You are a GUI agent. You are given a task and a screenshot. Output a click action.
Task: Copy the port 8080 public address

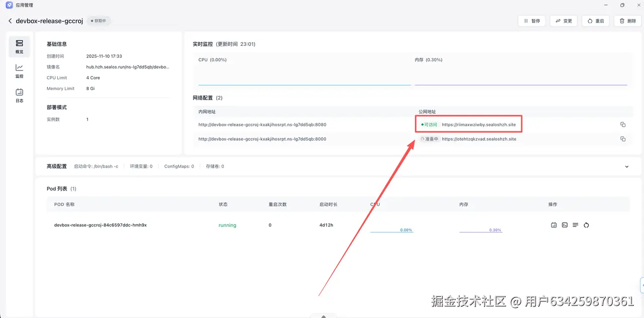pos(623,125)
